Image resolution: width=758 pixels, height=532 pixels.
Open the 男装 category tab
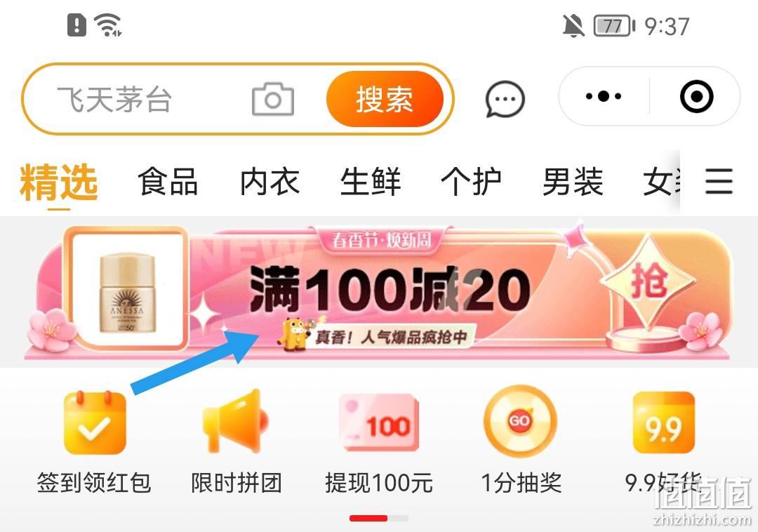(x=573, y=182)
